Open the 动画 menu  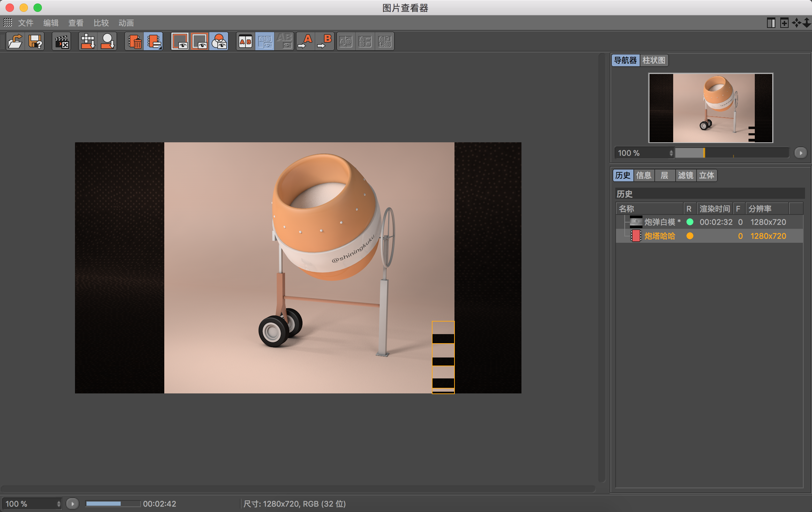tap(126, 23)
